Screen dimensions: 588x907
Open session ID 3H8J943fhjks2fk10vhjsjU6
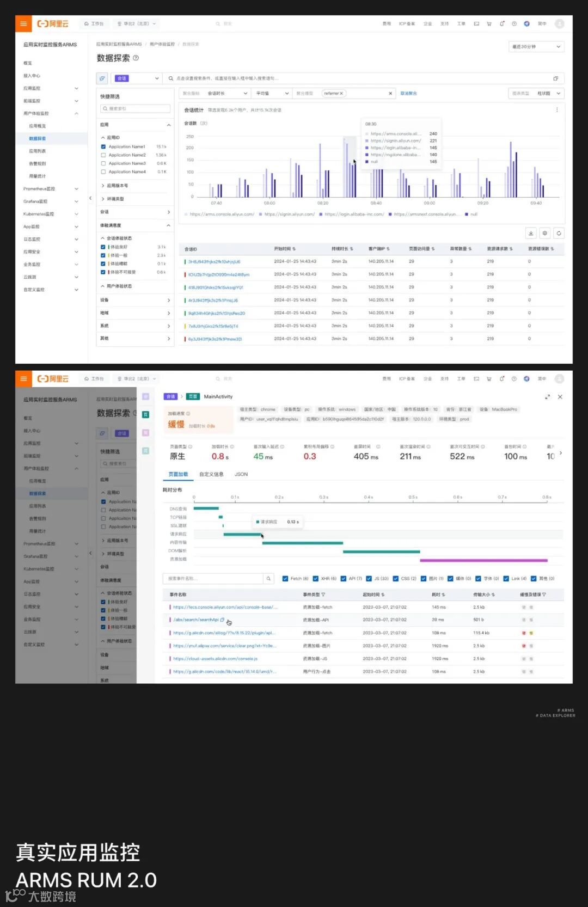click(x=215, y=261)
